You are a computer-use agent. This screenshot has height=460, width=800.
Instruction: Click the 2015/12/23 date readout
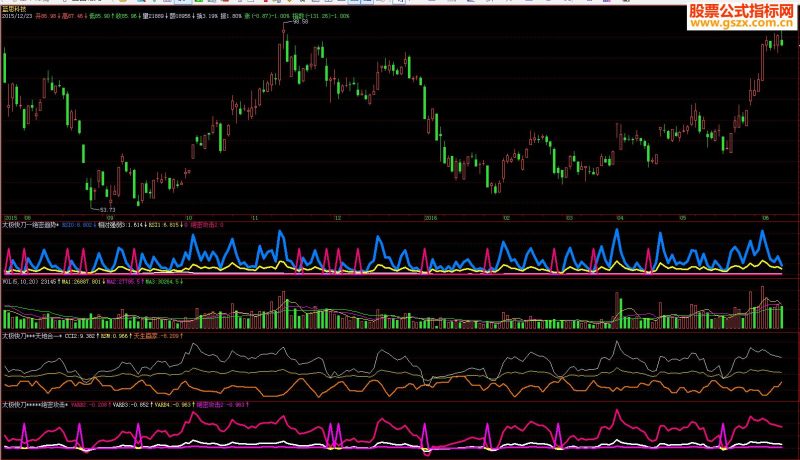tap(17, 16)
